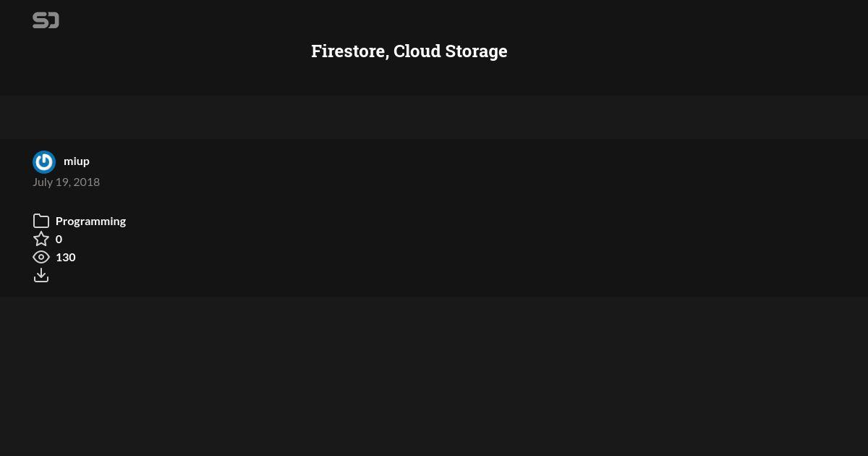Image resolution: width=868 pixels, height=456 pixels.
Task: Select the July 19, 2018 date text
Action: [x=66, y=182]
